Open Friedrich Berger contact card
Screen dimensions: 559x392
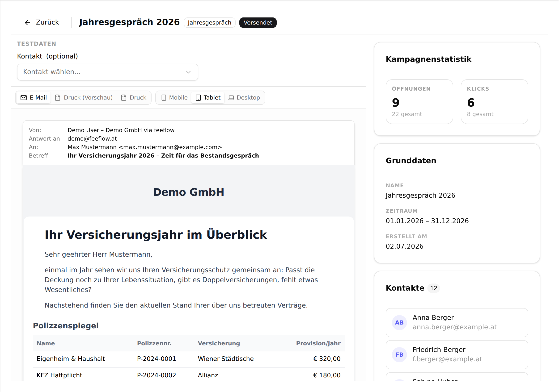[457, 355]
